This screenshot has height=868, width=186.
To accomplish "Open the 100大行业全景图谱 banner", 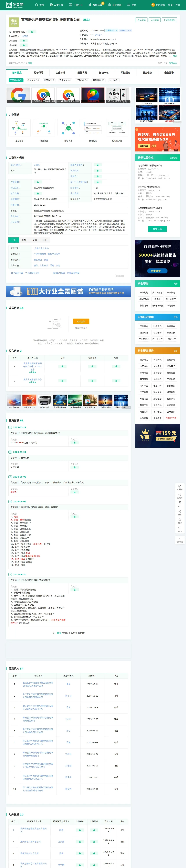I will pyautogui.click(x=68, y=292).
